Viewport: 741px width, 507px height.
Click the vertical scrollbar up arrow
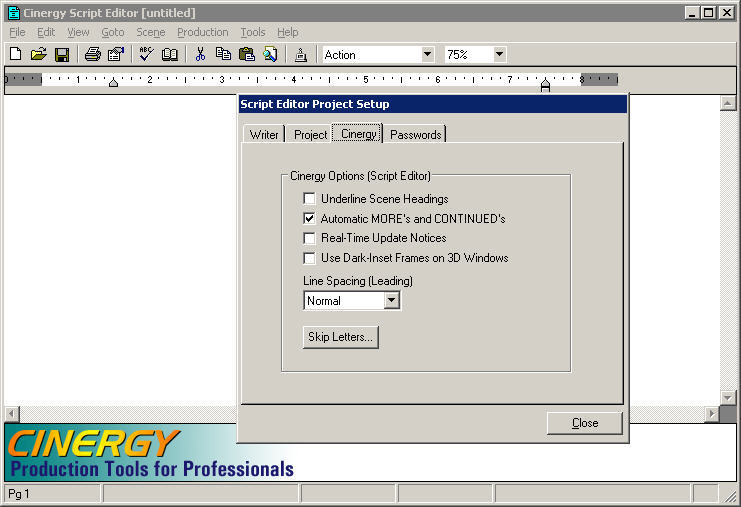point(728,103)
